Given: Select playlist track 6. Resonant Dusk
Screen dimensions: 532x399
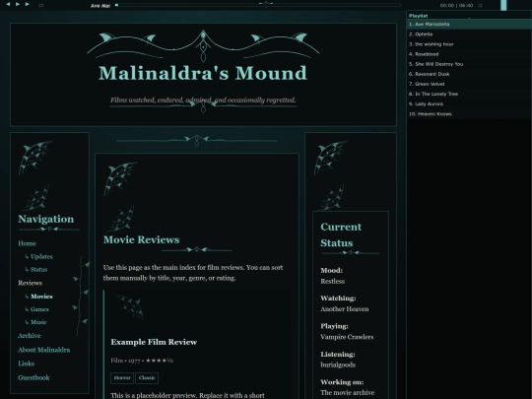Looking at the screenshot, I should coord(469,74).
